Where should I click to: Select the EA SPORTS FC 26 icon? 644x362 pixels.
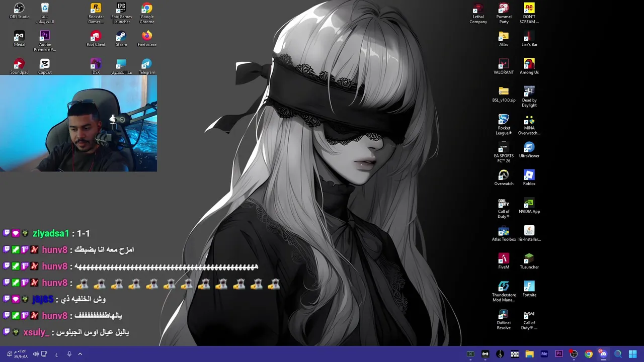point(504,152)
